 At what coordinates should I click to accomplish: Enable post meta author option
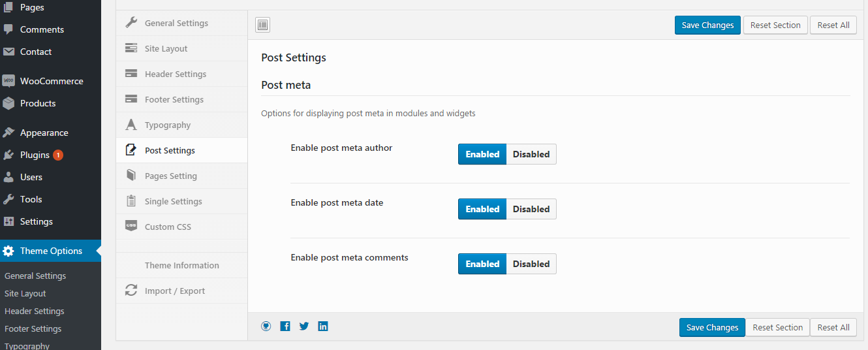click(482, 154)
